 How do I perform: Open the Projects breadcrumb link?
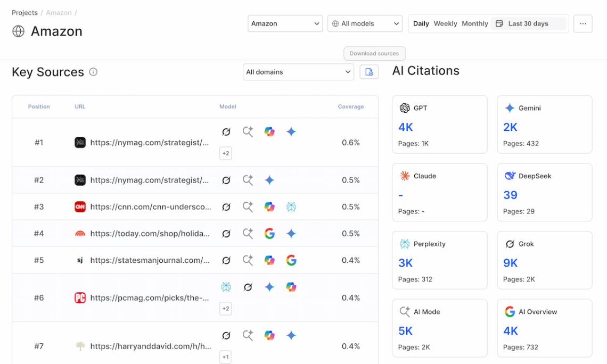24,12
